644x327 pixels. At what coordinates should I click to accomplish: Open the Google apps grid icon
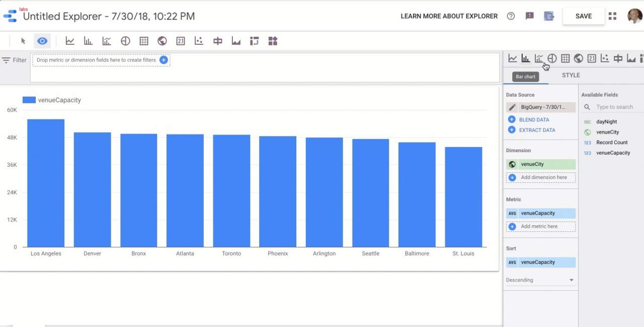[612, 16]
